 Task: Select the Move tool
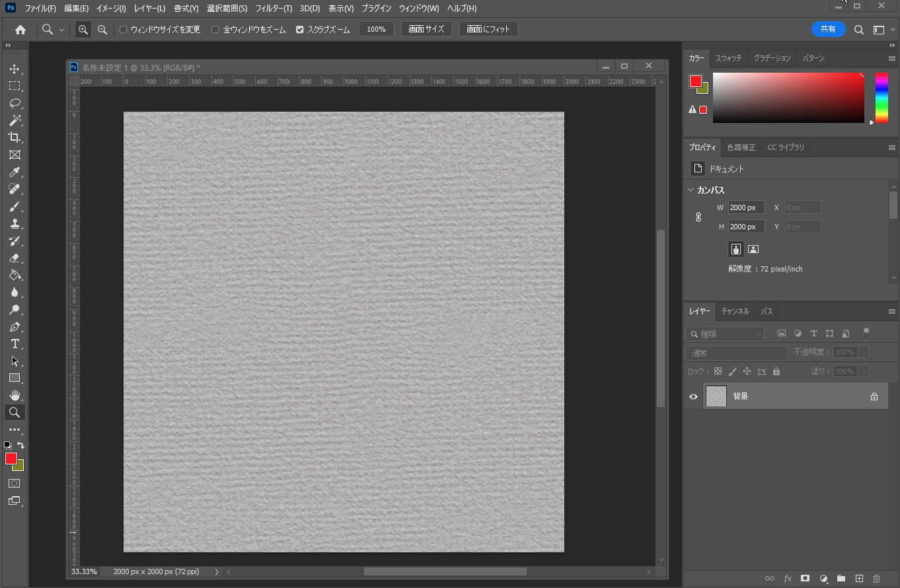click(x=15, y=69)
